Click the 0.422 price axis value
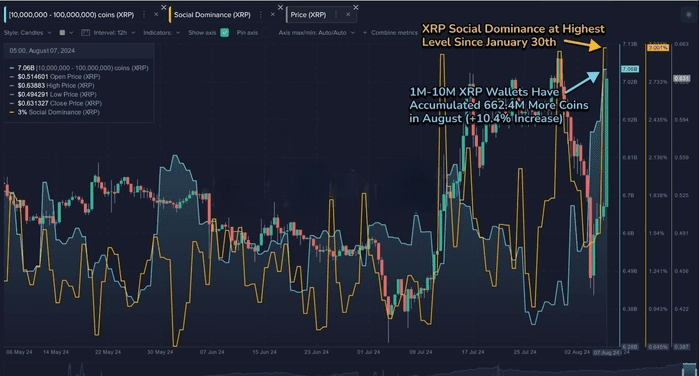699x376 pixels. (x=682, y=309)
